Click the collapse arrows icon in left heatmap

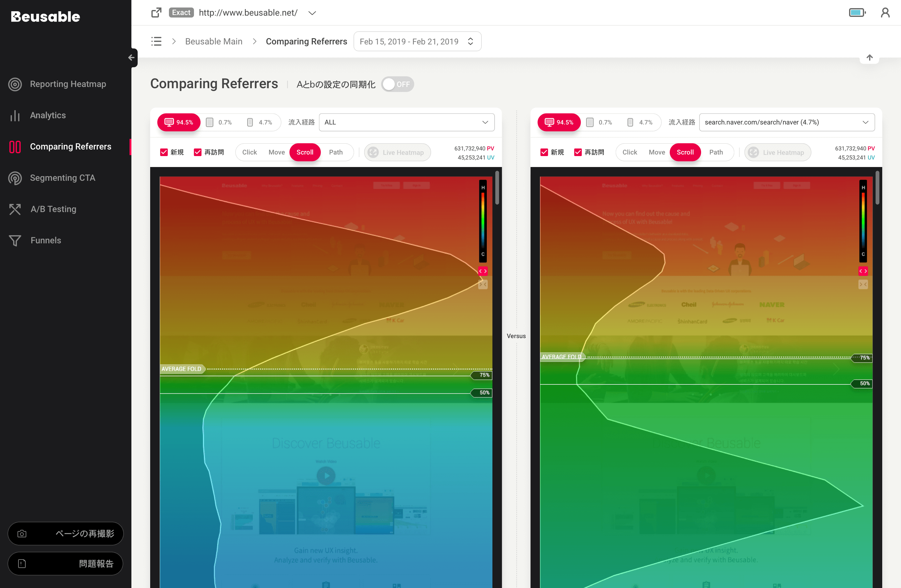[x=483, y=284]
